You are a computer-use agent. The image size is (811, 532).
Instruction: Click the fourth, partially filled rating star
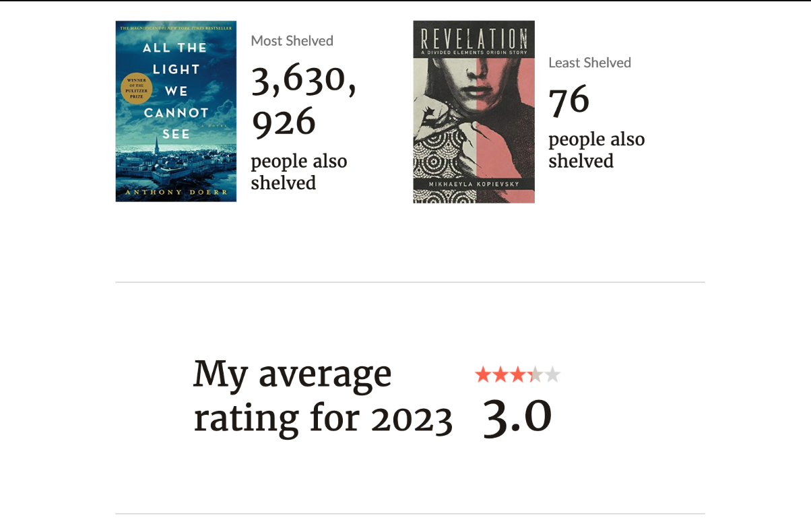click(535, 375)
